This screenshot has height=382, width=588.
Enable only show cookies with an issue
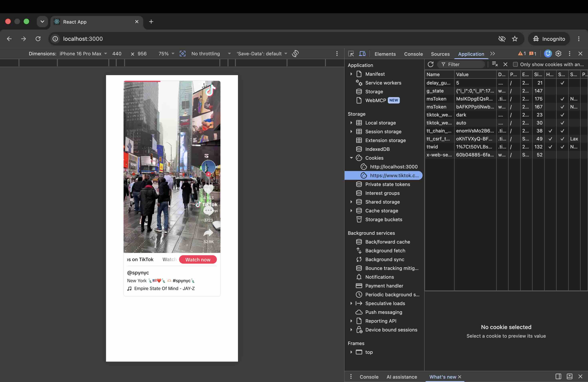click(515, 64)
